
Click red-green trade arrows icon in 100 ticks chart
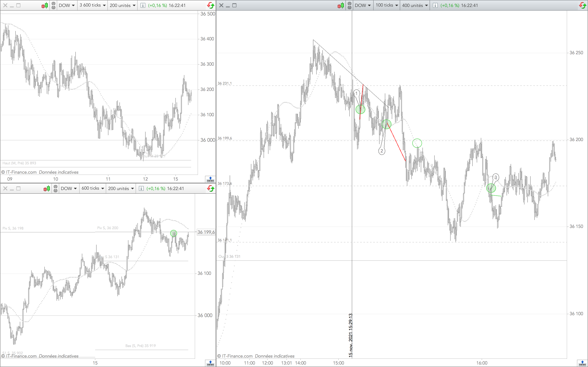click(x=583, y=5)
